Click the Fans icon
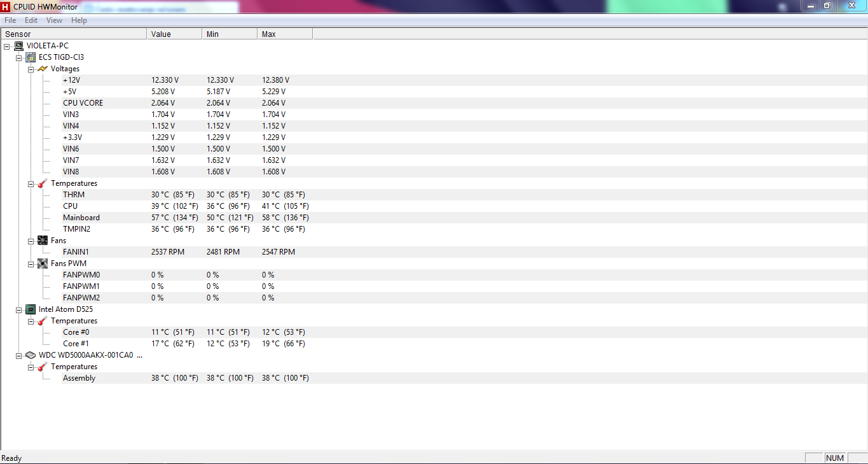The image size is (868, 464). 43,241
